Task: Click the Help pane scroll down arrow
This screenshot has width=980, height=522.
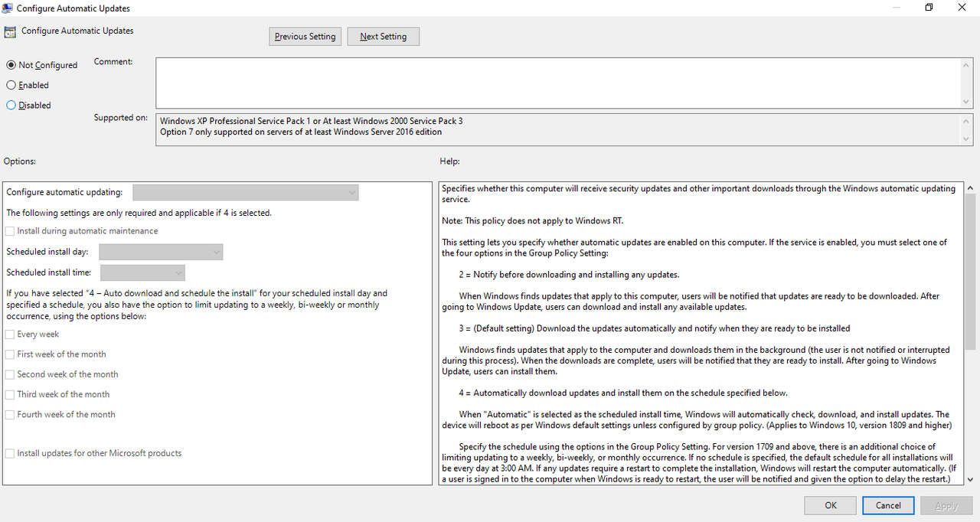Action: [x=970, y=479]
